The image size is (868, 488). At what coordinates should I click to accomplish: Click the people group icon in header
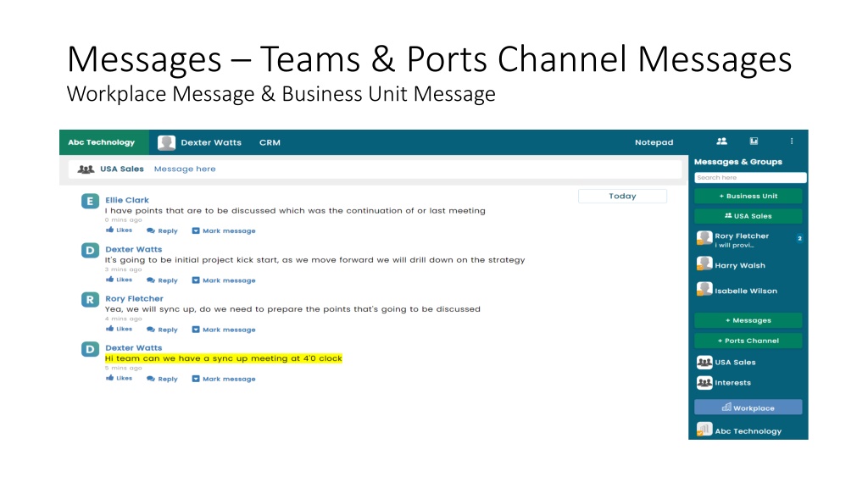click(x=721, y=141)
